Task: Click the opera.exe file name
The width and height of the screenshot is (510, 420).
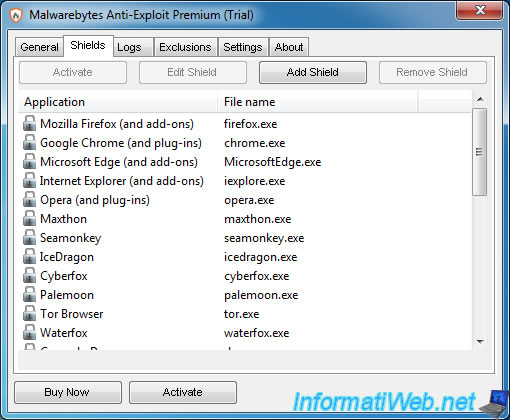Action: (x=249, y=200)
